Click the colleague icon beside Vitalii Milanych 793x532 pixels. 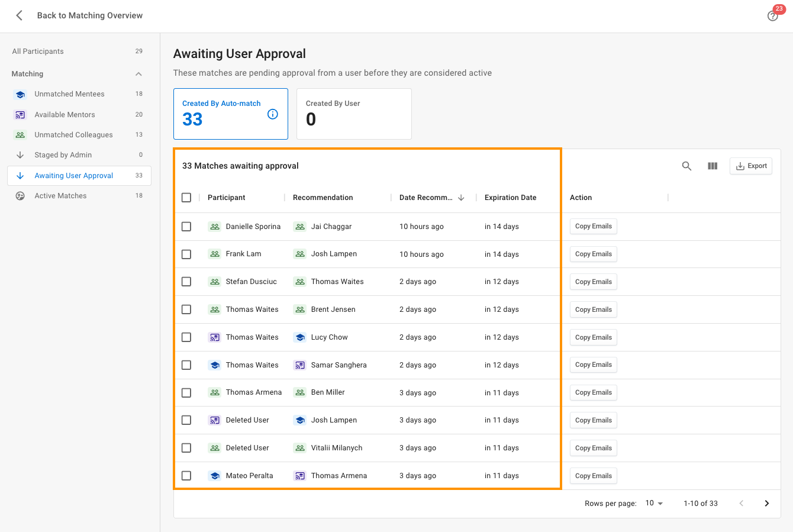300,448
